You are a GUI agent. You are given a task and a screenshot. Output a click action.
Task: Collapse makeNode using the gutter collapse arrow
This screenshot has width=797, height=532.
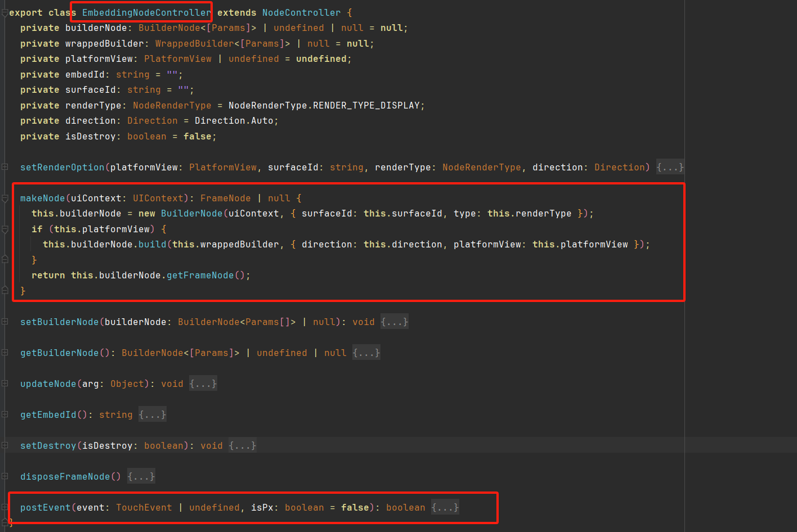[x=5, y=198]
